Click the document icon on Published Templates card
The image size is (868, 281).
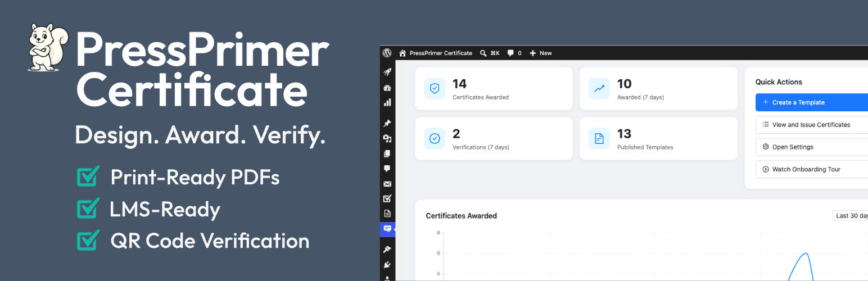point(599,138)
